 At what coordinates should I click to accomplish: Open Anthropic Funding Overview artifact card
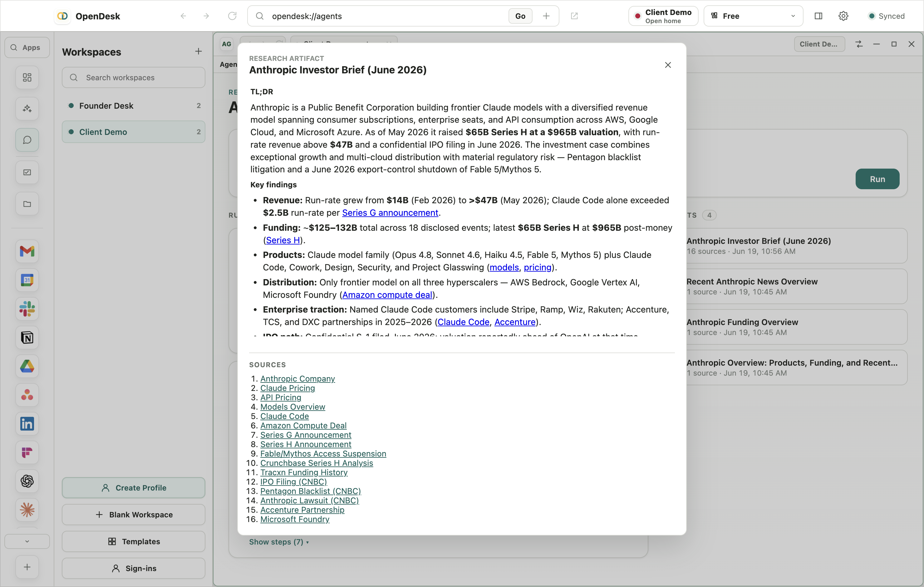797,327
